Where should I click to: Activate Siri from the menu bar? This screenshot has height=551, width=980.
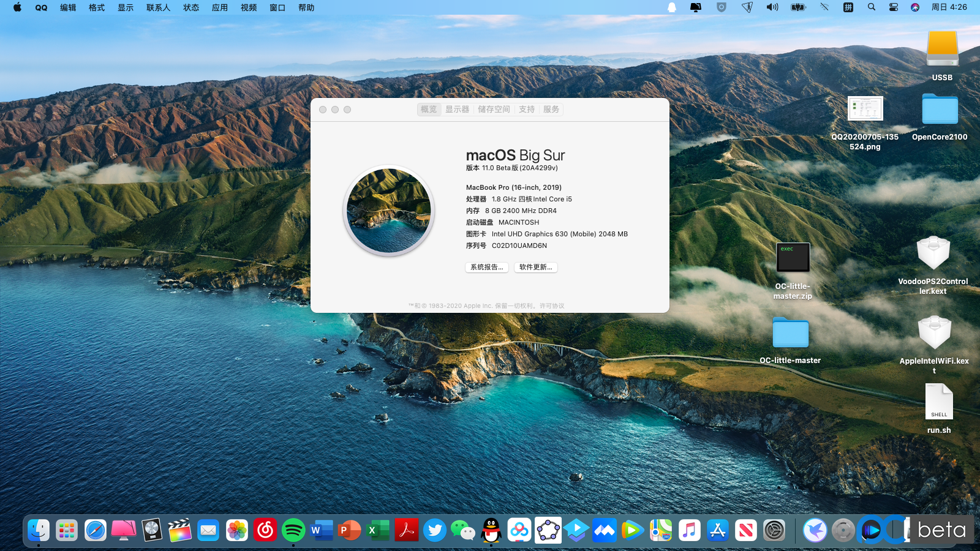pos(915,7)
